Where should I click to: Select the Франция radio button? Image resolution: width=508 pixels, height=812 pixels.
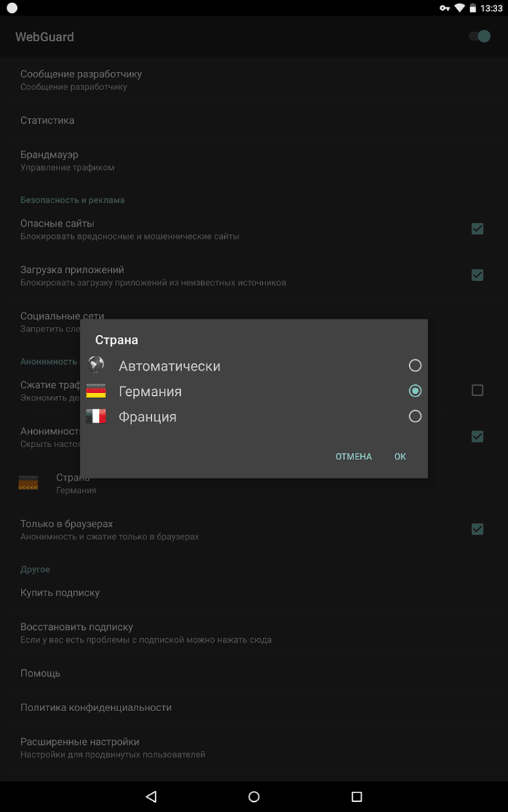[415, 416]
